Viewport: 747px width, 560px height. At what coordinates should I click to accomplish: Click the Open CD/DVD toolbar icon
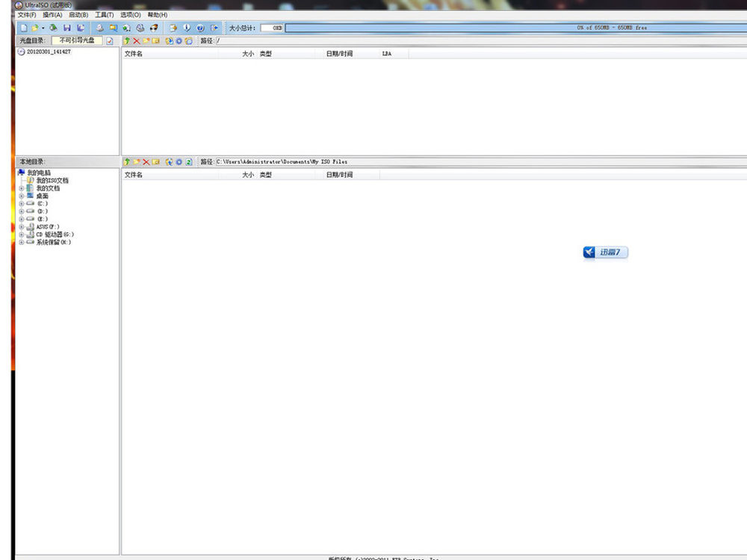coord(53,28)
